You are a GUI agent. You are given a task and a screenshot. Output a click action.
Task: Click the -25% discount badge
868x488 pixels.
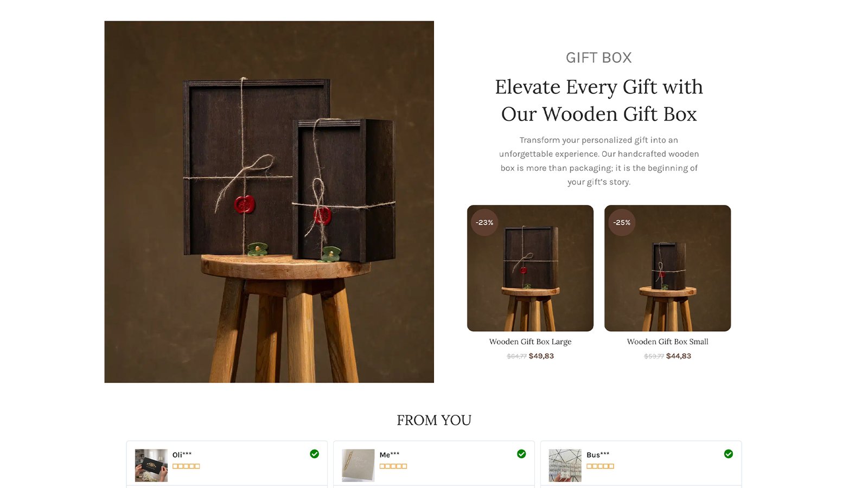[622, 222]
